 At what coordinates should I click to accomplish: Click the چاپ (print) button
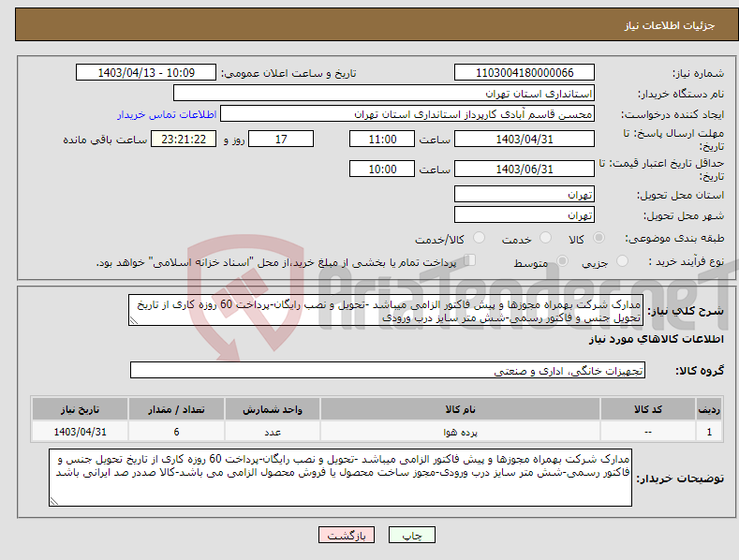tap(411, 535)
